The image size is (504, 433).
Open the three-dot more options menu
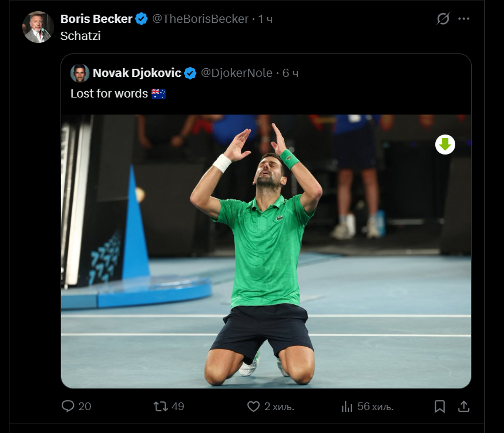(463, 19)
